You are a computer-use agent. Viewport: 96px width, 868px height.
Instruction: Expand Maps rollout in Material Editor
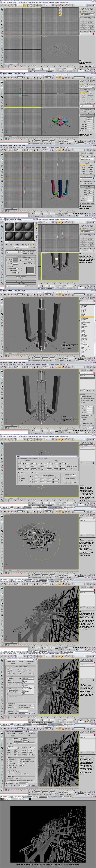(x=21, y=280)
